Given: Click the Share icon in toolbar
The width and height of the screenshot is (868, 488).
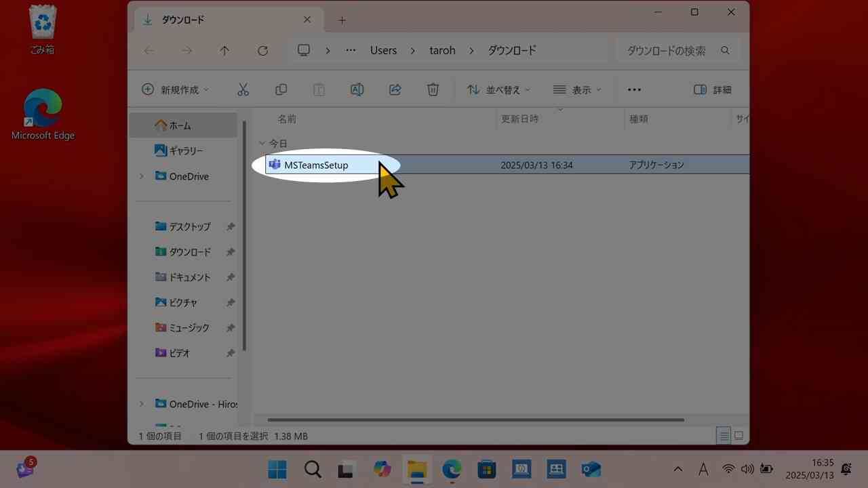Looking at the screenshot, I should click(395, 89).
